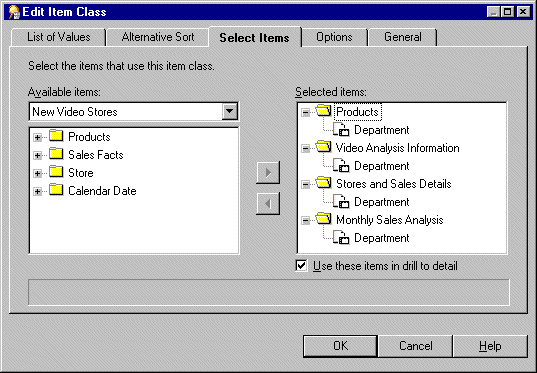
Task: Click the Department item icon under Products
Action: (341, 129)
